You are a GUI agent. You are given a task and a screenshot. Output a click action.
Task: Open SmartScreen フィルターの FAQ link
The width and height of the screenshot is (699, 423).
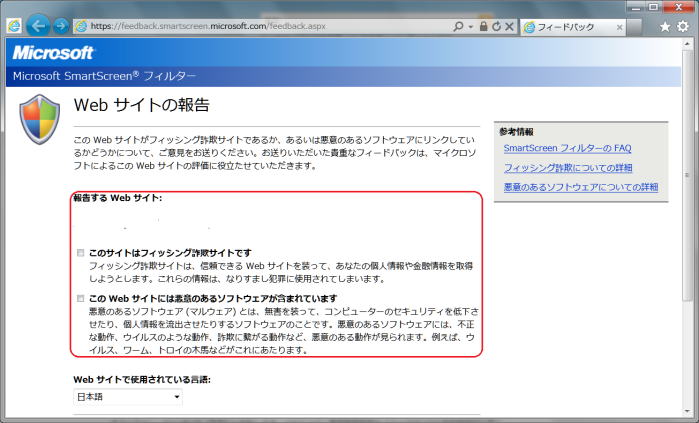(567, 148)
